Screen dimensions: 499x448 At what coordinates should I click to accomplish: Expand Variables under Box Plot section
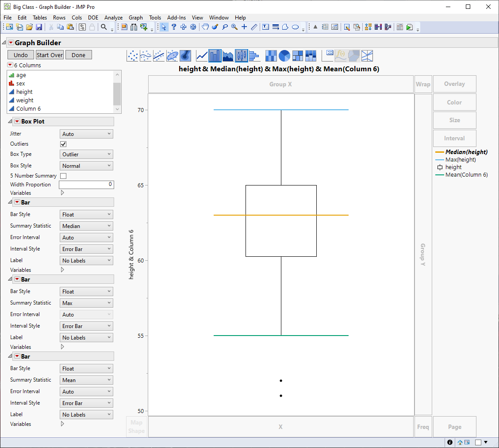click(x=62, y=193)
